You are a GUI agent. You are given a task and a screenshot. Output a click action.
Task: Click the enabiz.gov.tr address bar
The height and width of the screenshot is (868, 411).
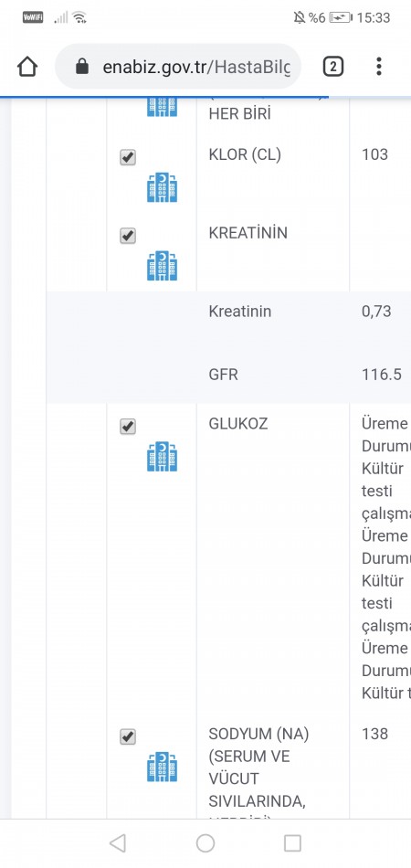tap(178, 67)
